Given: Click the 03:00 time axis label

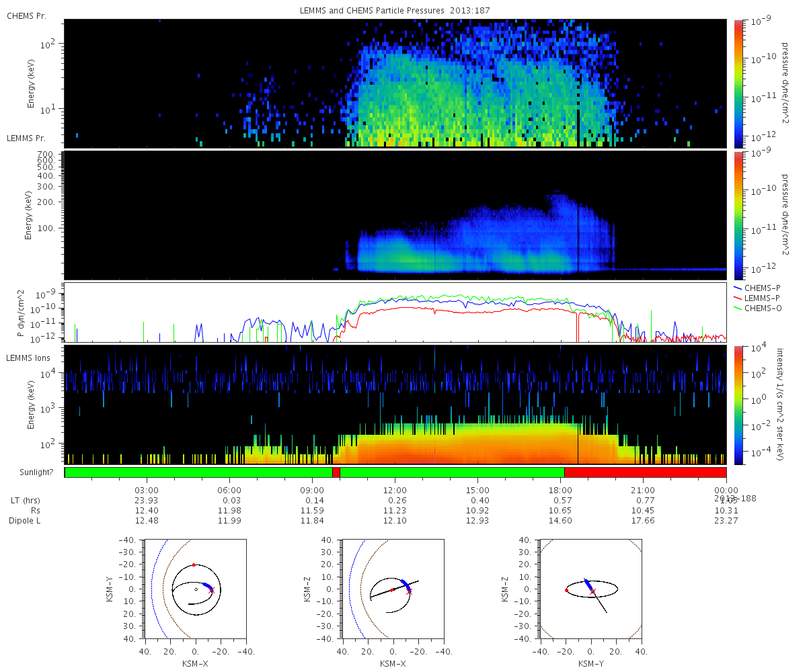Looking at the screenshot, I should tap(147, 490).
